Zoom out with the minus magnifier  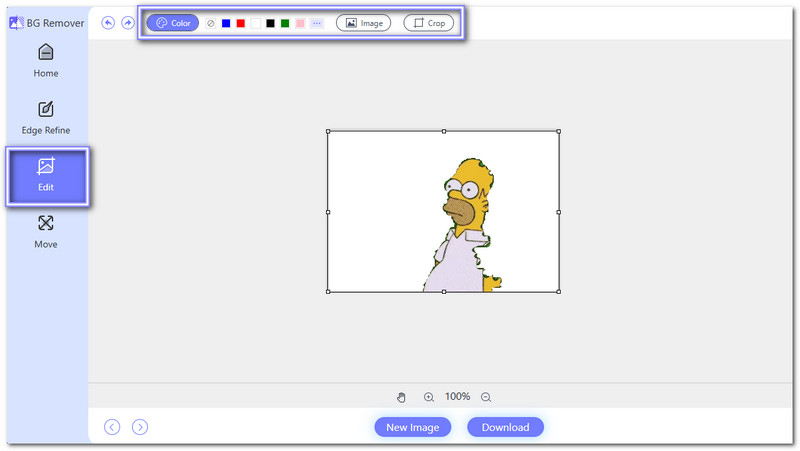(486, 397)
